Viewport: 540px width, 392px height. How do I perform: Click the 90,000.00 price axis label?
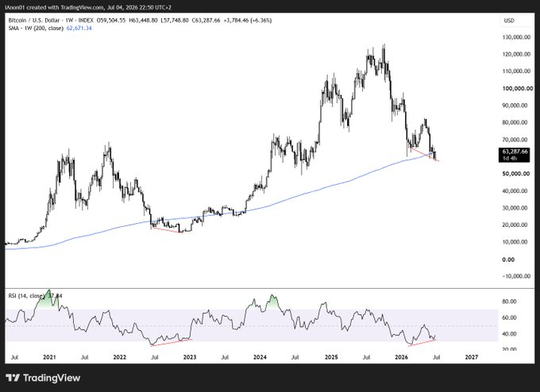tap(515, 106)
